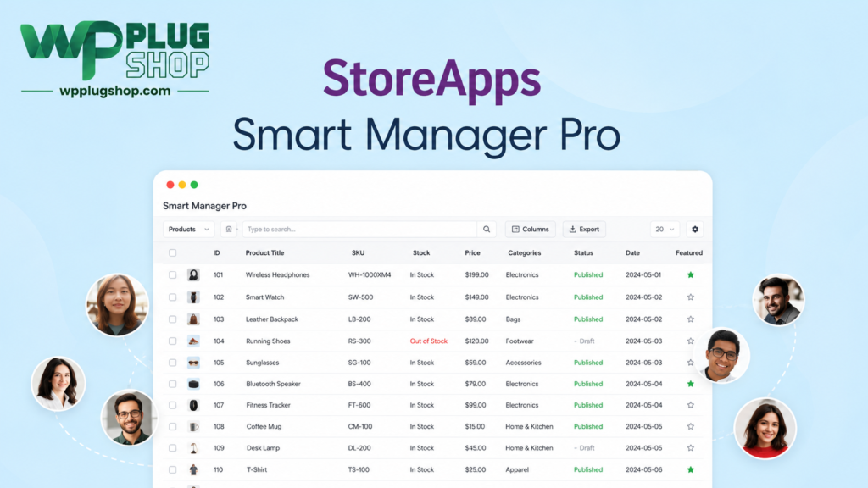Click the Columns button
This screenshot has height=488, width=868.
pyautogui.click(x=531, y=229)
